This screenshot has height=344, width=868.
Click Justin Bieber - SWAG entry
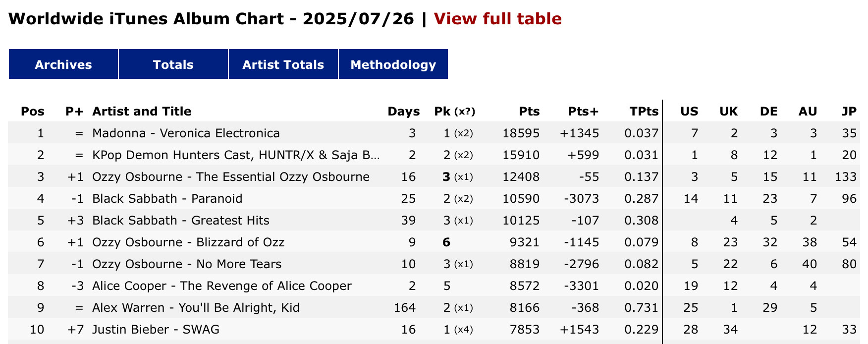(156, 330)
